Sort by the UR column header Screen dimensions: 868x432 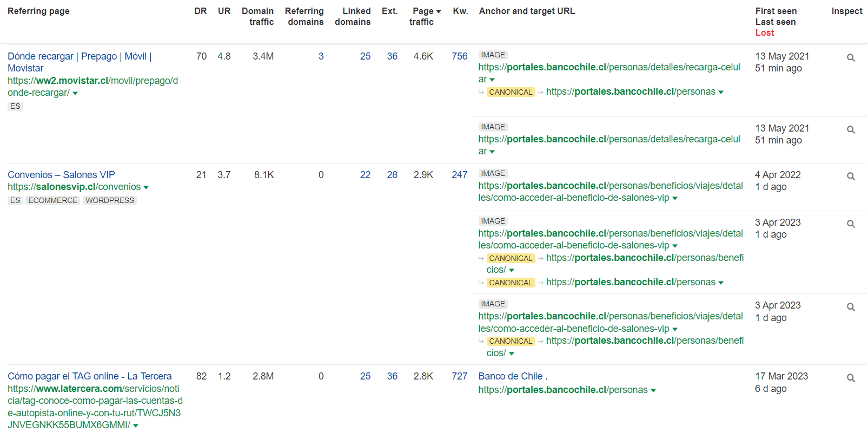click(224, 11)
